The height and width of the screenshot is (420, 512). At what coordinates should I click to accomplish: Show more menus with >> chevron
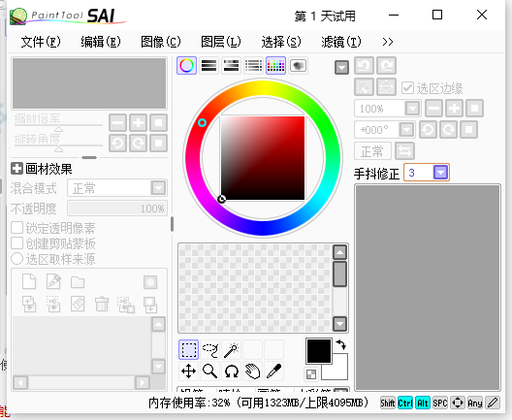click(x=388, y=42)
